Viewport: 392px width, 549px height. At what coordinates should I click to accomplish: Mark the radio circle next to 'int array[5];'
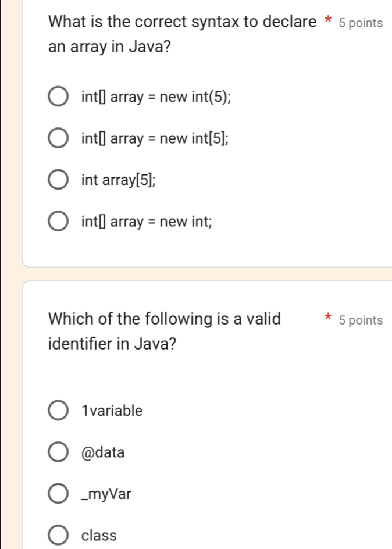point(58,180)
